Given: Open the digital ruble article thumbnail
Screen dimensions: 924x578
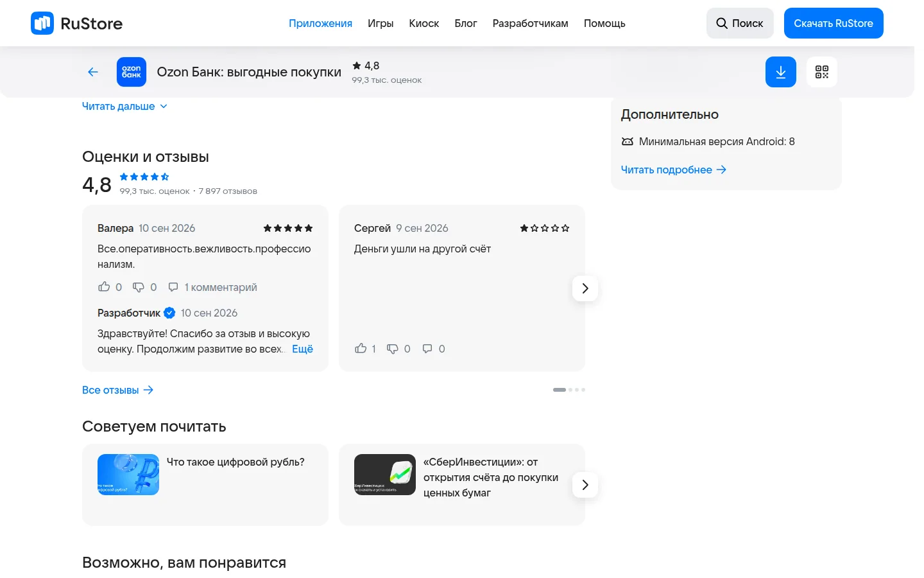Looking at the screenshot, I should point(128,475).
